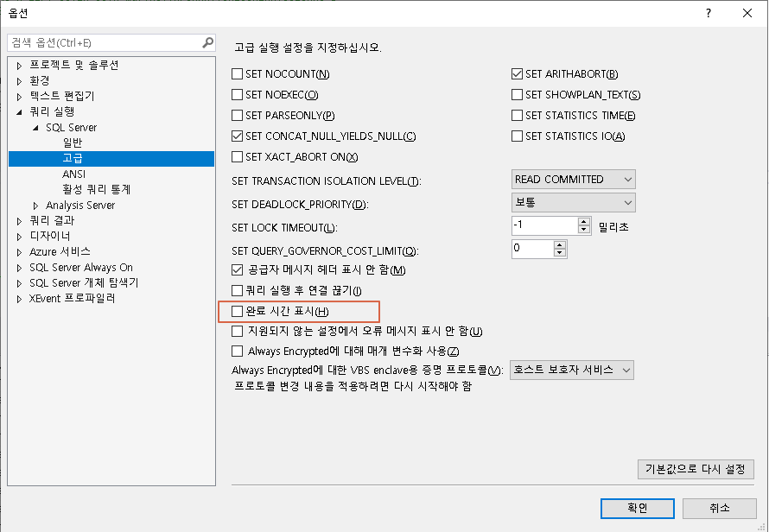Screen dimensions: 769x532
Task: Open the DEADLOCK_PRIORITY 보통 dropdown
Action: 573,202
